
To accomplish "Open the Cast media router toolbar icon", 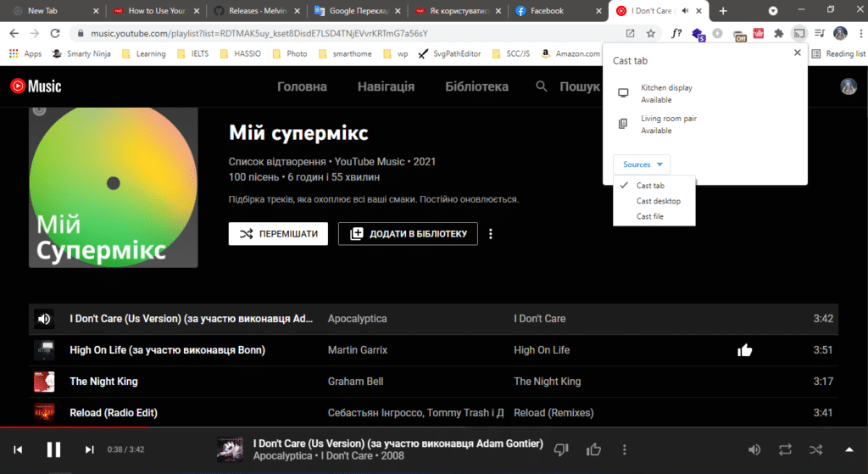I will point(798,33).
